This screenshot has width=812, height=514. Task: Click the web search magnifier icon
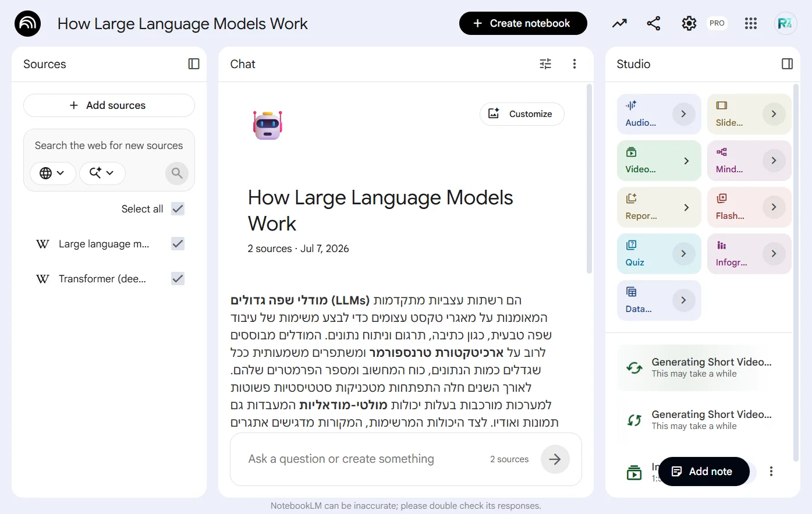click(x=177, y=173)
